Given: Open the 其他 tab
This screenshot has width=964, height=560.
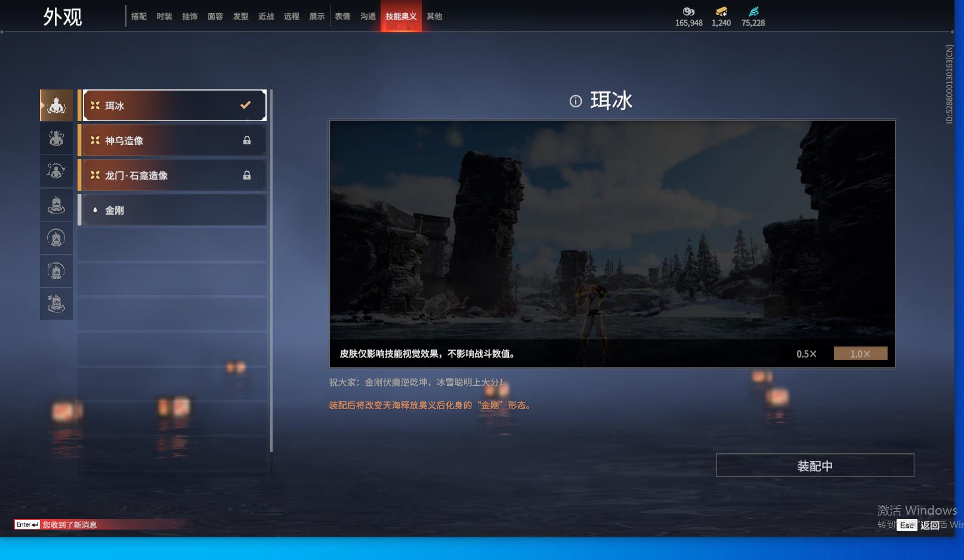Looking at the screenshot, I should (434, 17).
